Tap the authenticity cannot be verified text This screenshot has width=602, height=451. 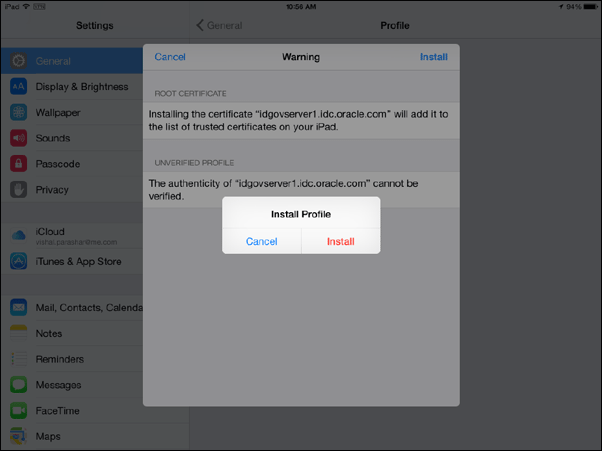coord(283,190)
